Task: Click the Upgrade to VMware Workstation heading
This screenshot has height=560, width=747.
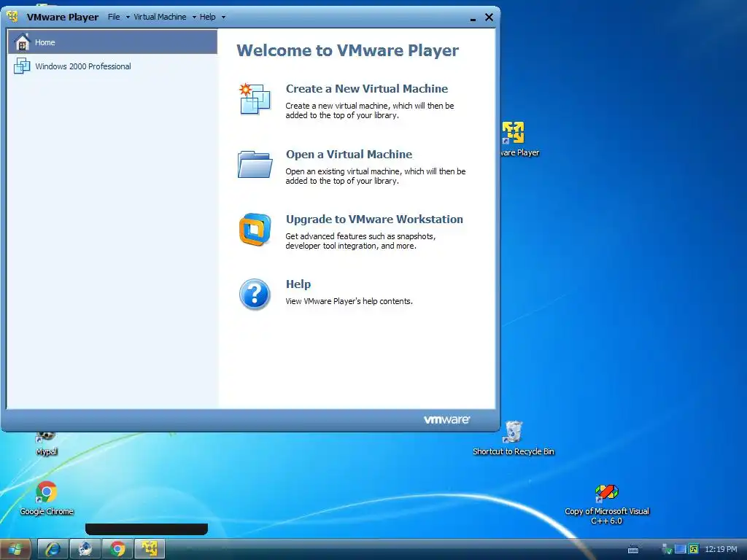Action: click(x=374, y=219)
